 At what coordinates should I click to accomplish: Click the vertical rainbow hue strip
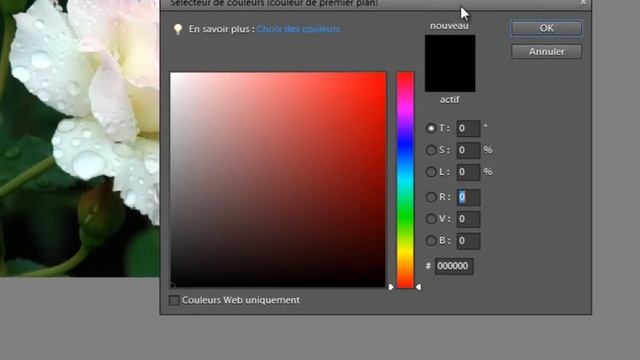click(x=405, y=180)
